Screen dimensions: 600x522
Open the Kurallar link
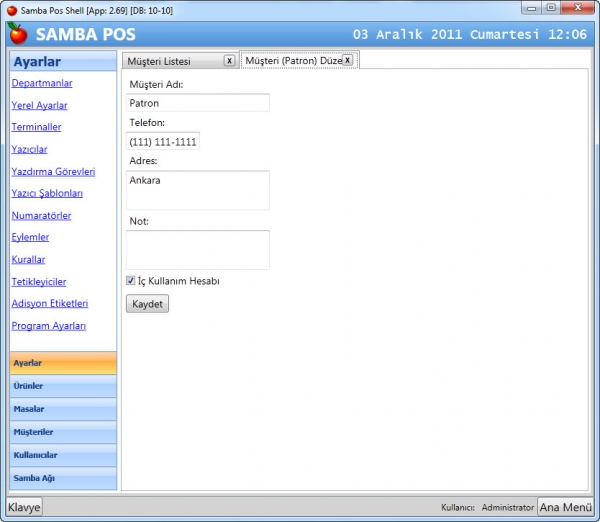28,259
